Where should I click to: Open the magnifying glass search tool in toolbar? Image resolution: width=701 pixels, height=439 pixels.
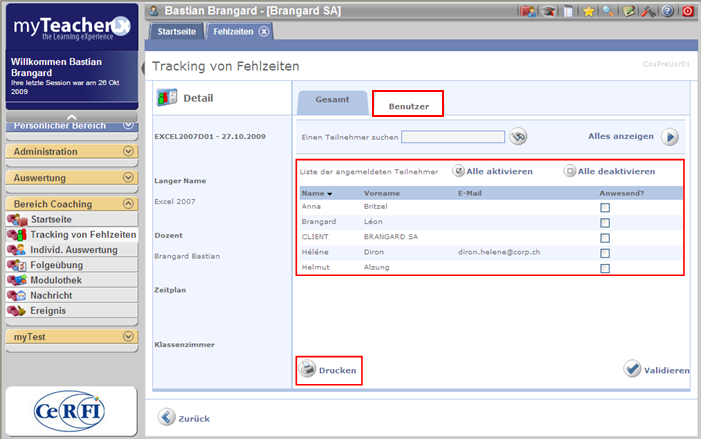(608, 11)
